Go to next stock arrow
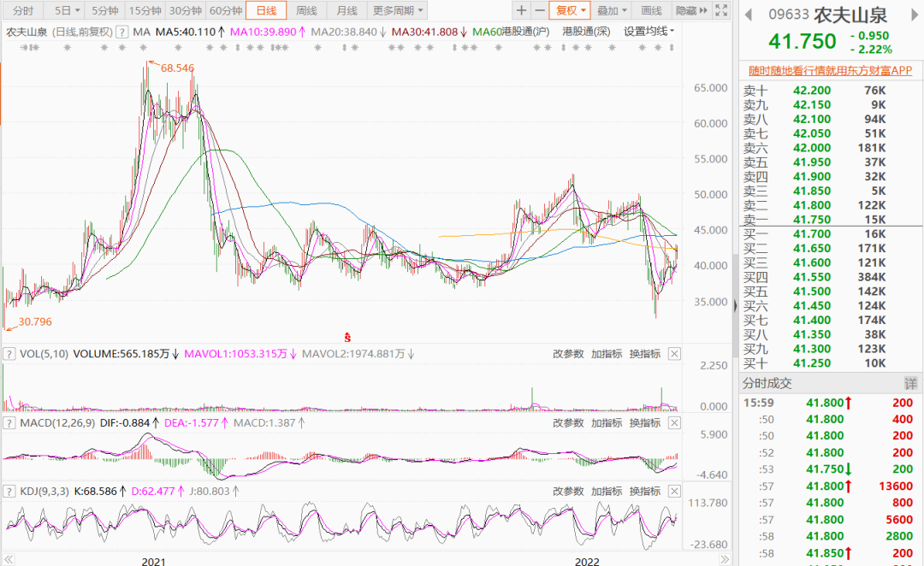This screenshot has height=566, width=924. [915, 15]
